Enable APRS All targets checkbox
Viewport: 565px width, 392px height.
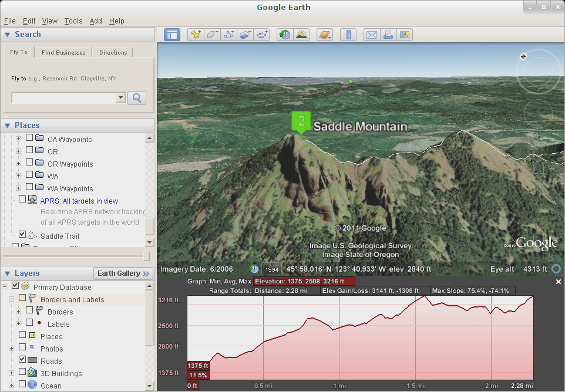22,199
